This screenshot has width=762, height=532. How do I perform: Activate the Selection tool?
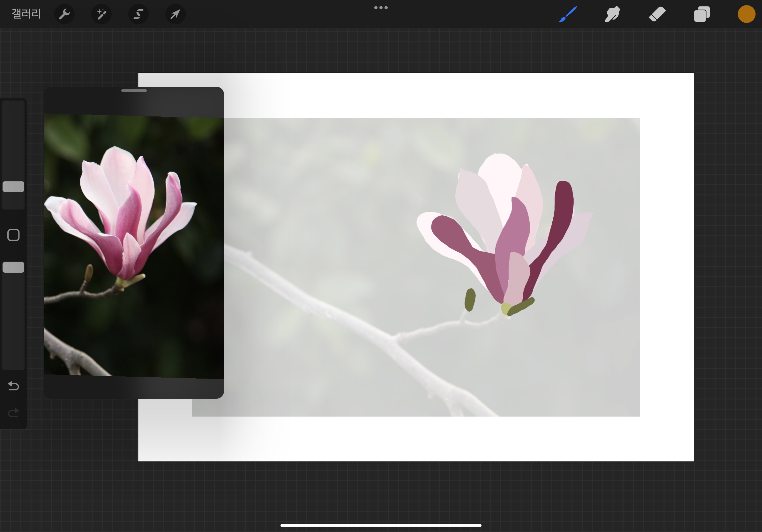(138, 14)
